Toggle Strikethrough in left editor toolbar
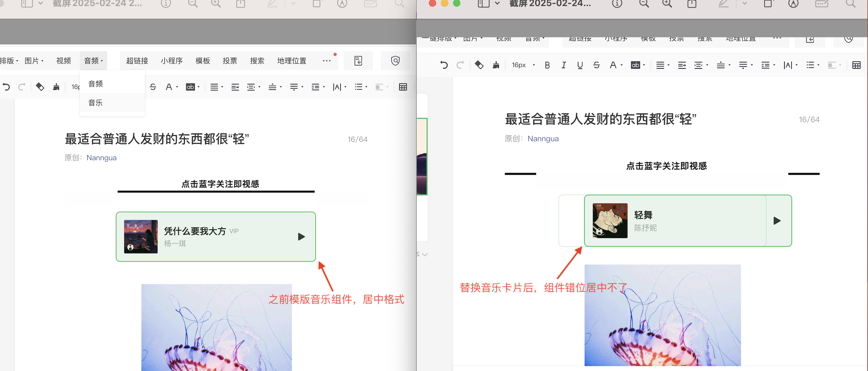The width and height of the screenshot is (868, 371). [153, 87]
